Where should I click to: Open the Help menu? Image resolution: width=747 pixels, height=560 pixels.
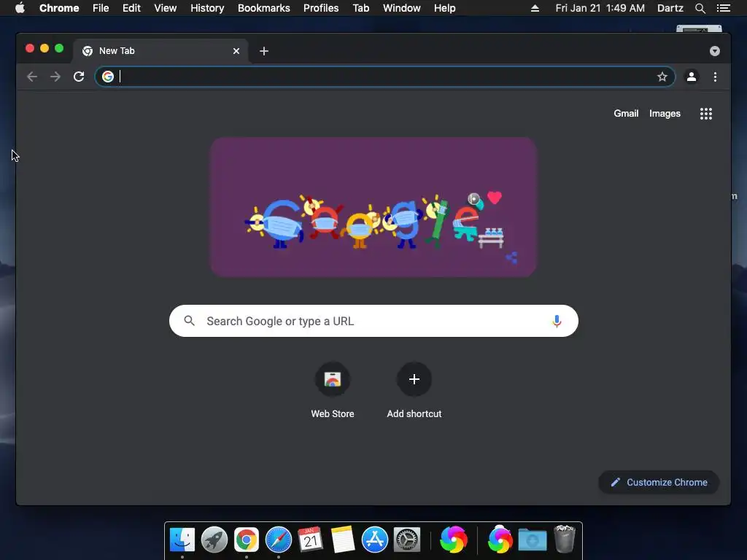coord(444,8)
